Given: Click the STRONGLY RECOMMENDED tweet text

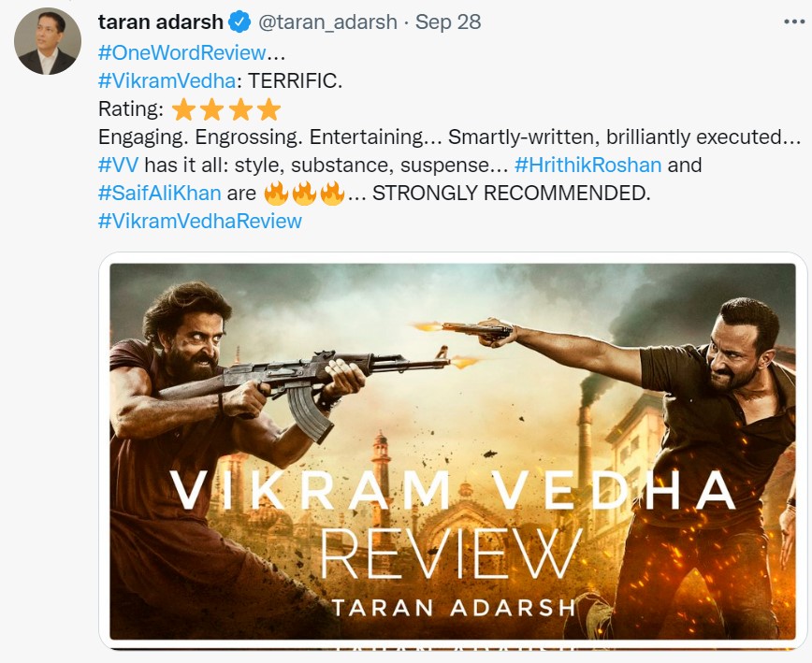Looking at the screenshot, I should coord(511,193).
